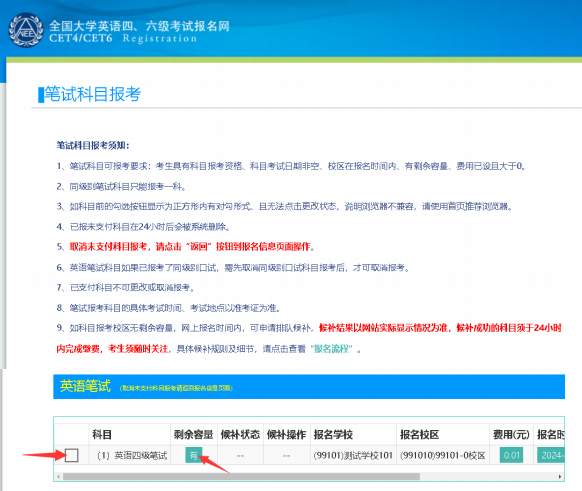Click the green 2024 registration date badge
The height and width of the screenshot is (491, 582).
[551, 455]
